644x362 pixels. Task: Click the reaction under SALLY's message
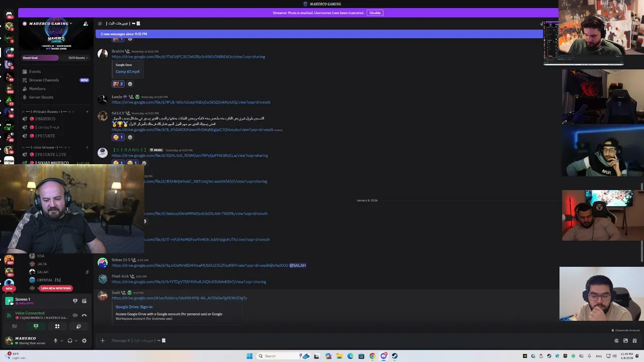point(118,137)
